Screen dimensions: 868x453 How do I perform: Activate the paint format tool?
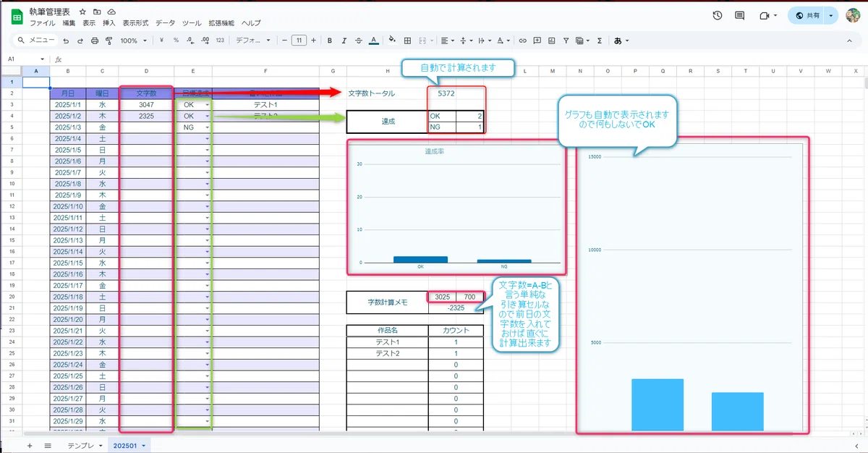click(108, 41)
